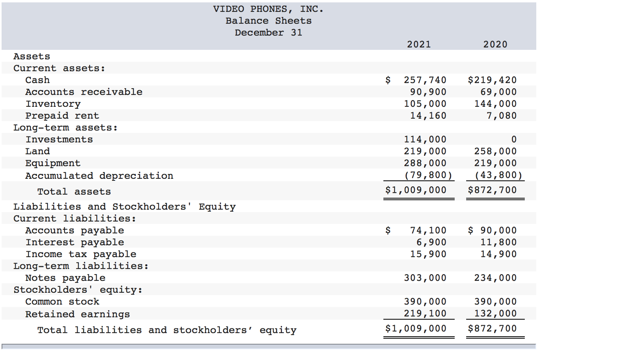
Task: Select the Cash row label
Action: coord(37,80)
